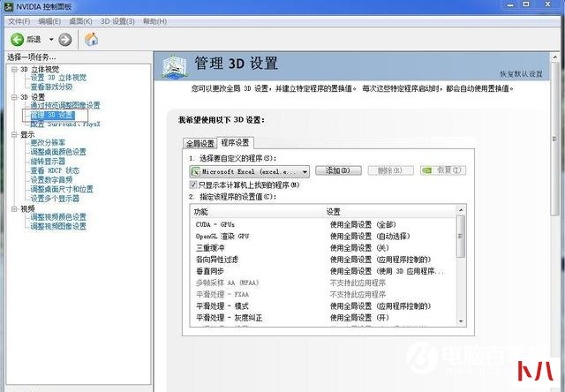
Task: Maximize the NVIDIA control panel window
Action: click(526, 4)
